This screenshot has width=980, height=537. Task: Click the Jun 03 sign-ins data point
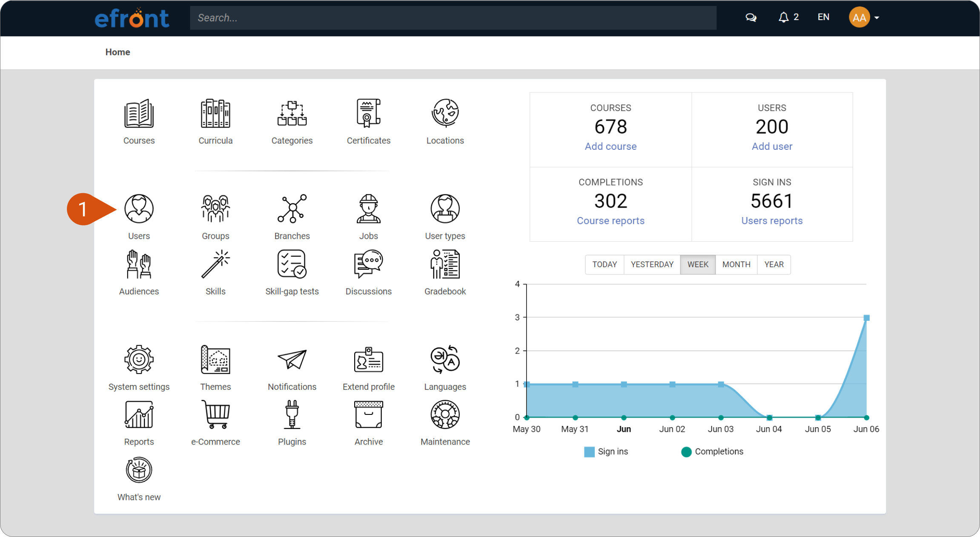click(x=721, y=384)
